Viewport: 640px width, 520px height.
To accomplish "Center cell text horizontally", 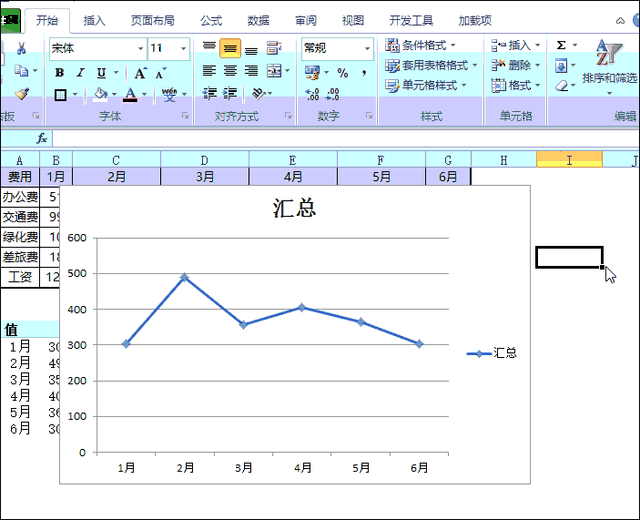I will pyautogui.click(x=230, y=71).
